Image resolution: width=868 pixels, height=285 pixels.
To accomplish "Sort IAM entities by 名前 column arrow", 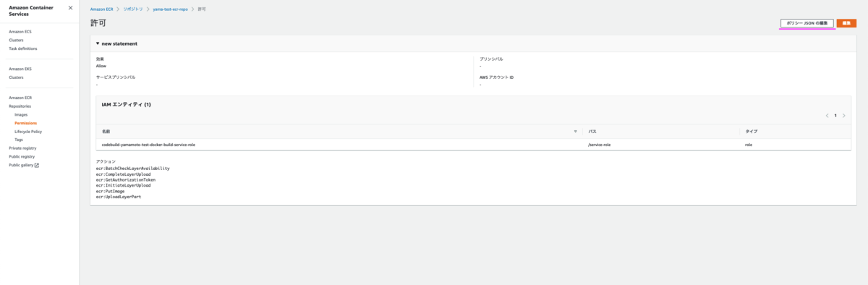I will coord(576,132).
